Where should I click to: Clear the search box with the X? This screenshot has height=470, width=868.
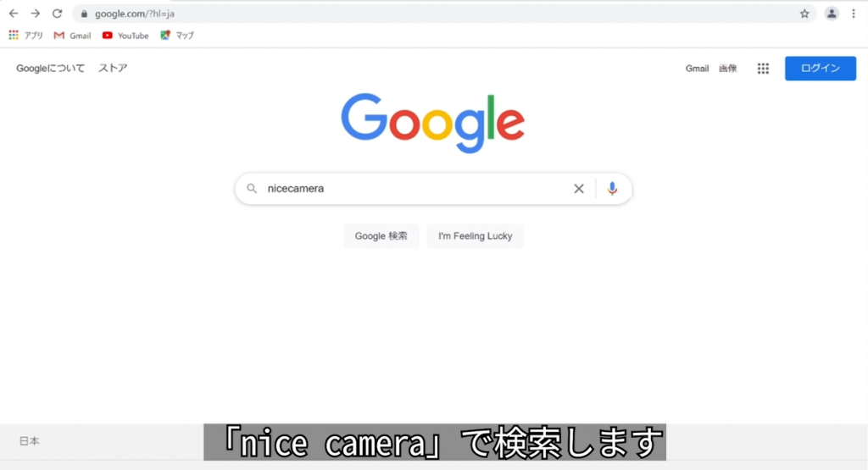578,189
